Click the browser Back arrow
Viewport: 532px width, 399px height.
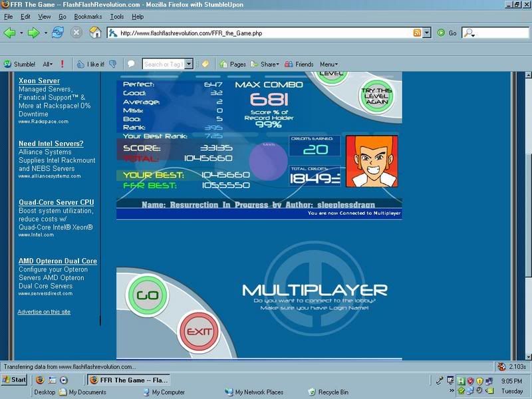click(x=11, y=32)
